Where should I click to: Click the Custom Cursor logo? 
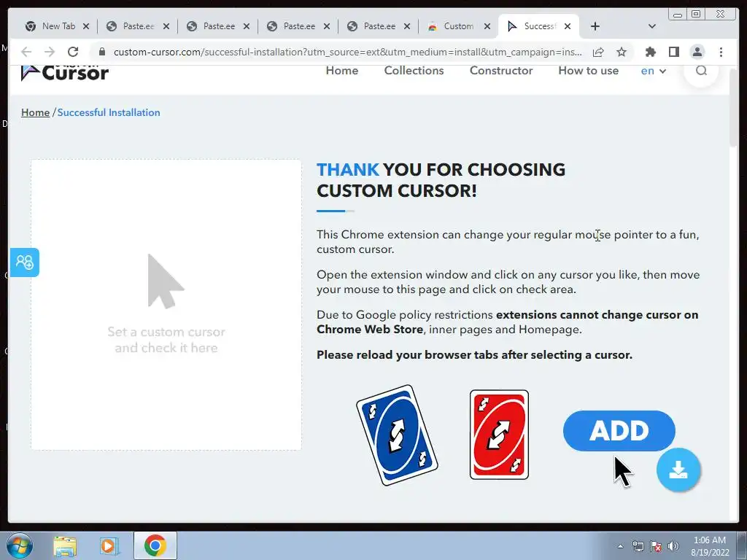[x=65, y=72]
